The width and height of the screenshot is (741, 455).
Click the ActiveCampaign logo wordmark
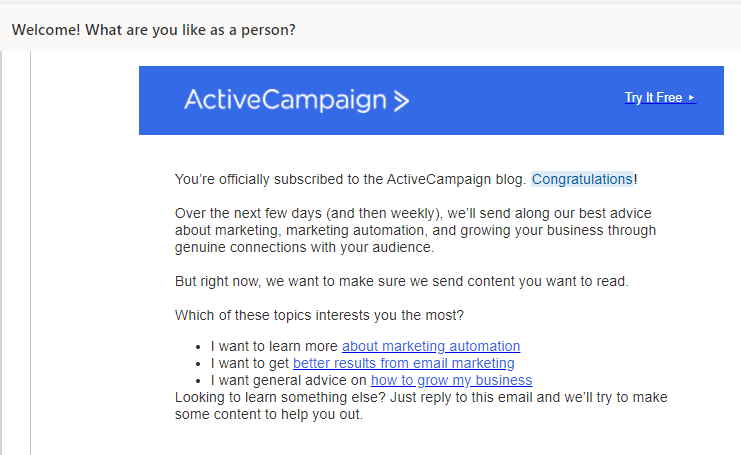(285, 100)
